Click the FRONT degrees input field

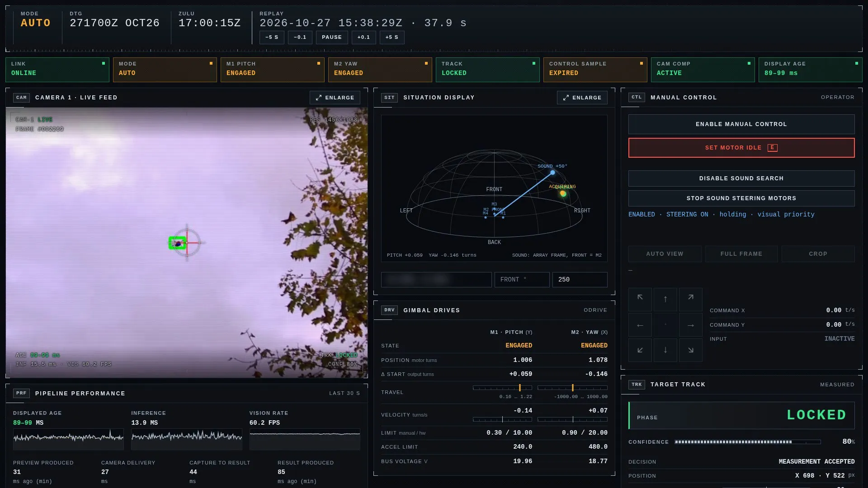(522, 280)
